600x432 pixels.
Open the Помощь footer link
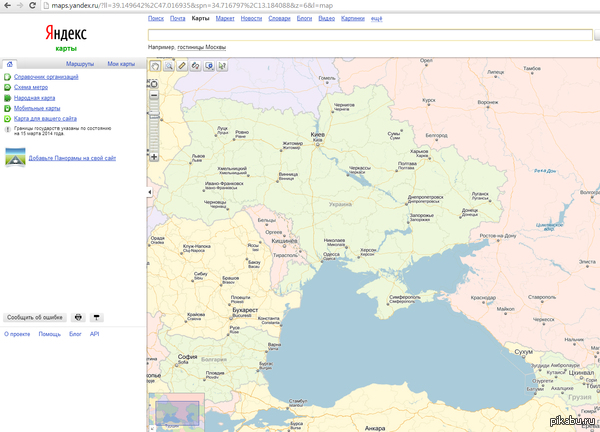pyautogui.click(x=49, y=334)
